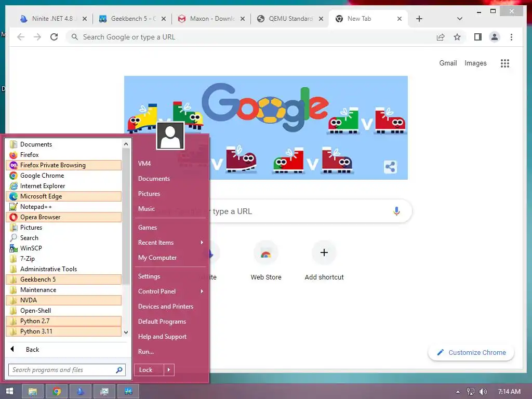The image size is (532, 399).
Task: Open Google Images link
Action: point(475,63)
